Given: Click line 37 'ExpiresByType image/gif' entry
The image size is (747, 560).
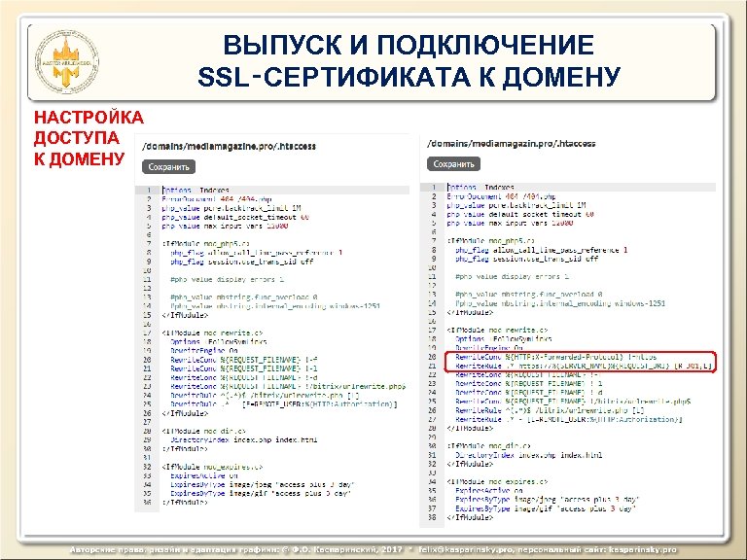Looking at the screenshot, I should (x=546, y=508).
